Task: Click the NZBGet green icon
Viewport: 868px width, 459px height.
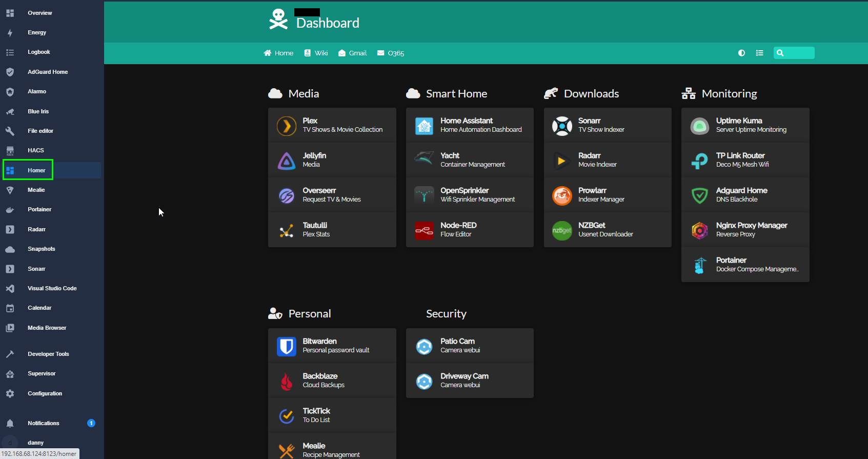Action: pos(562,230)
